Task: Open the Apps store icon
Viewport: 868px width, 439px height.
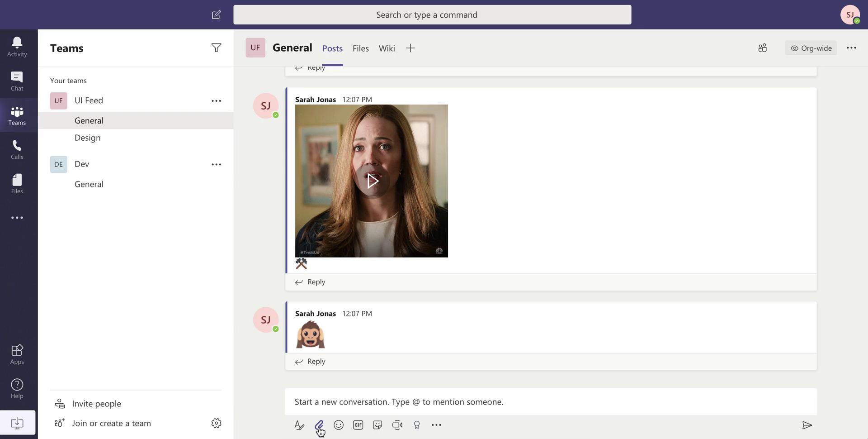Action: click(17, 354)
